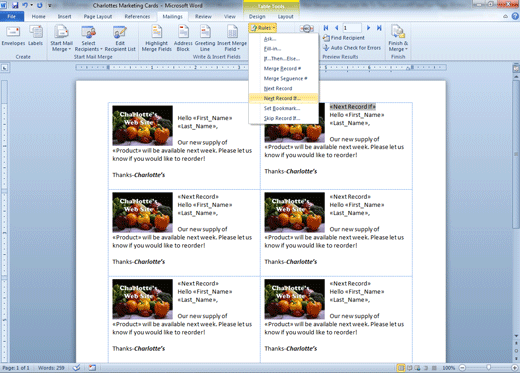
Task: Click the Zoom In plus button
Action: click(515, 368)
